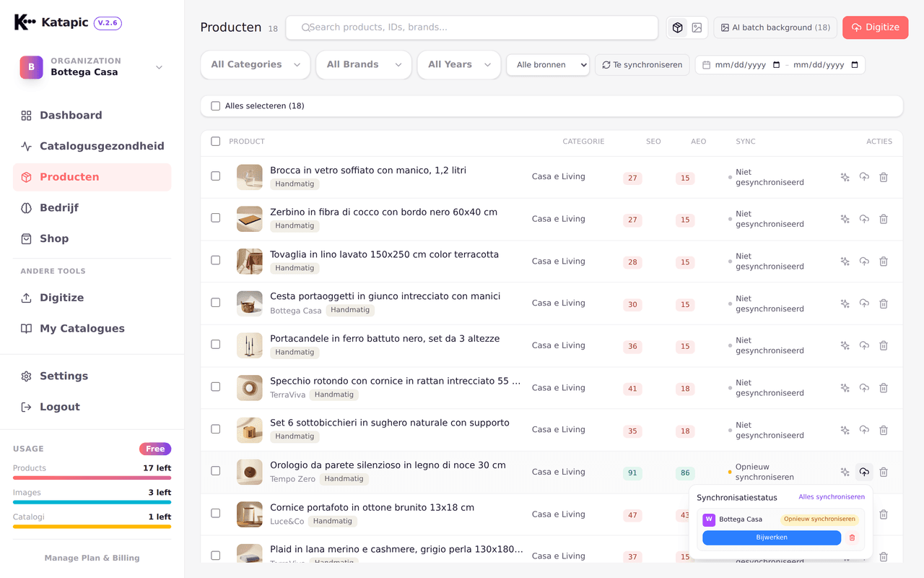Click the AI sparkle icon for Brocca in vetro
Viewport: 924px width, 578px height.
point(845,177)
